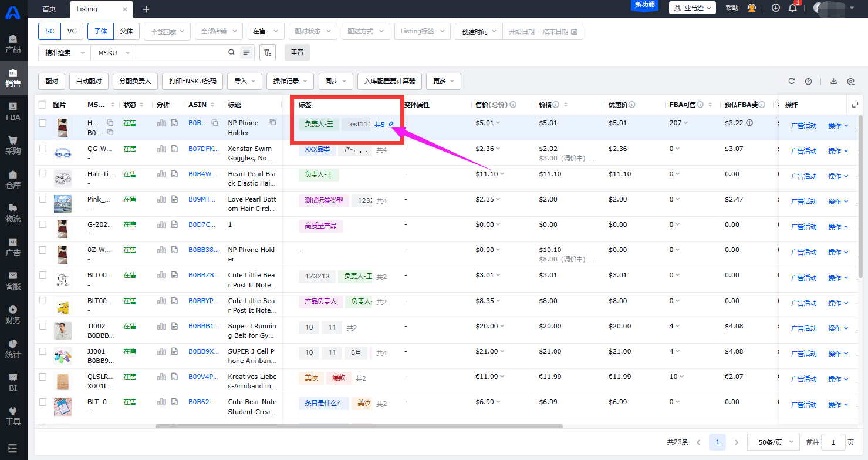This screenshot has height=460, width=868.
Task: Tick the checkbox for JJ001 row
Action: click(42, 351)
